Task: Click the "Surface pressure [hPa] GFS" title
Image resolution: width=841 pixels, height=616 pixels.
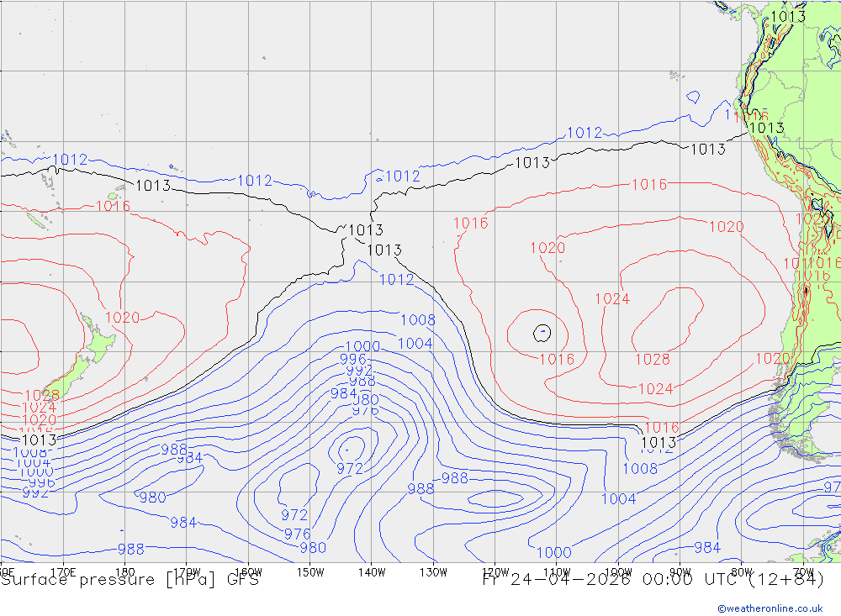Action: 130,580
